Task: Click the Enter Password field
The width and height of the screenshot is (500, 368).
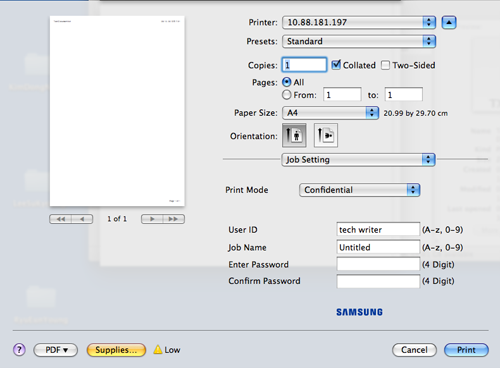Action: (x=378, y=264)
